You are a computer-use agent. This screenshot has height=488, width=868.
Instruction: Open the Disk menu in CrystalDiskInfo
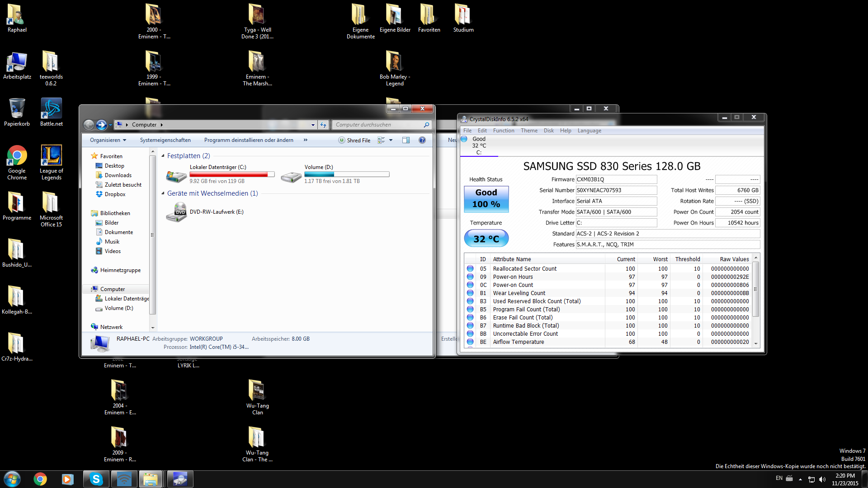tap(548, 131)
